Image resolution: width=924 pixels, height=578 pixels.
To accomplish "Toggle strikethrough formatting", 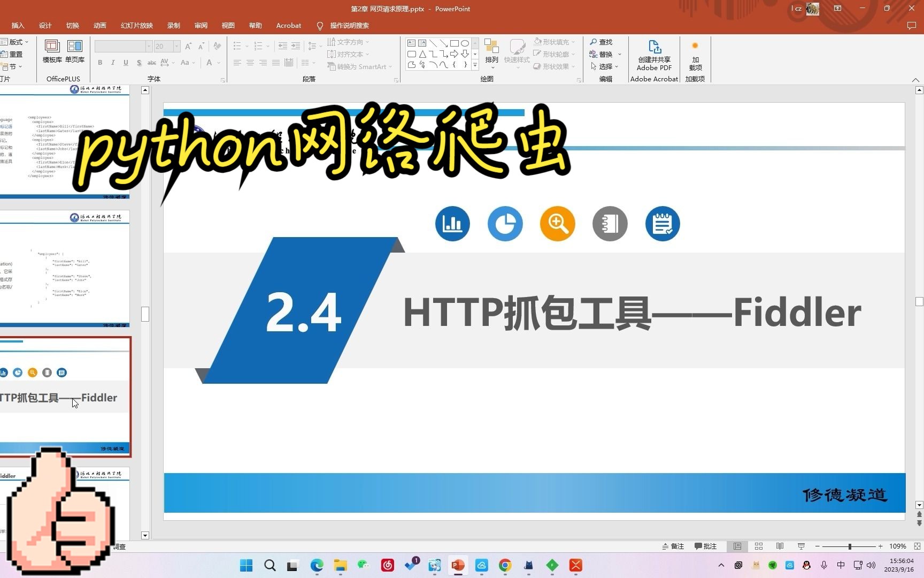I will click(x=152, y=63).
